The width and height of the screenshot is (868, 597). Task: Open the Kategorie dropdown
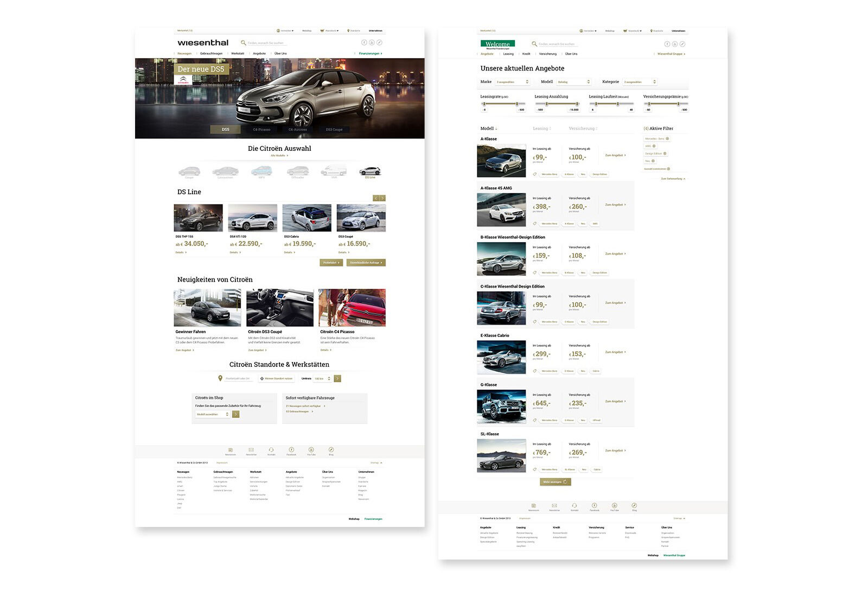(640, 82)
